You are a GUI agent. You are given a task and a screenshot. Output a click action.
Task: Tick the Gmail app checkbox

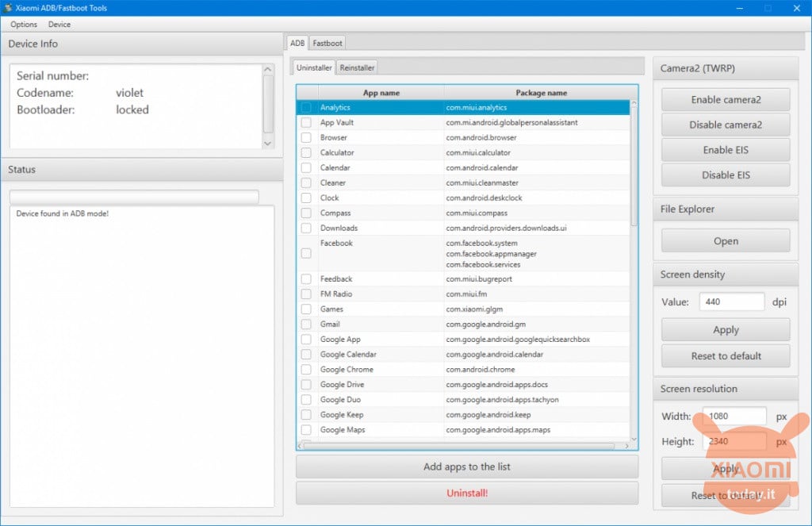coord(306,324)
